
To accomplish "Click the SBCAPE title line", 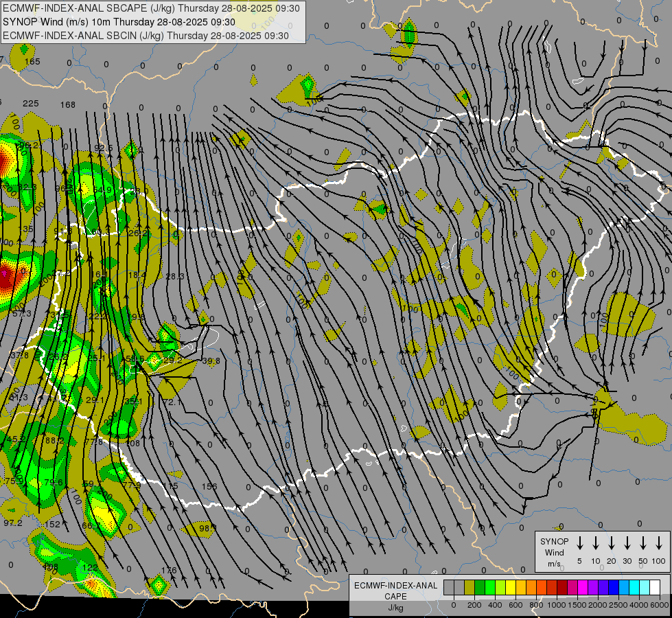I will click(151, 8).
